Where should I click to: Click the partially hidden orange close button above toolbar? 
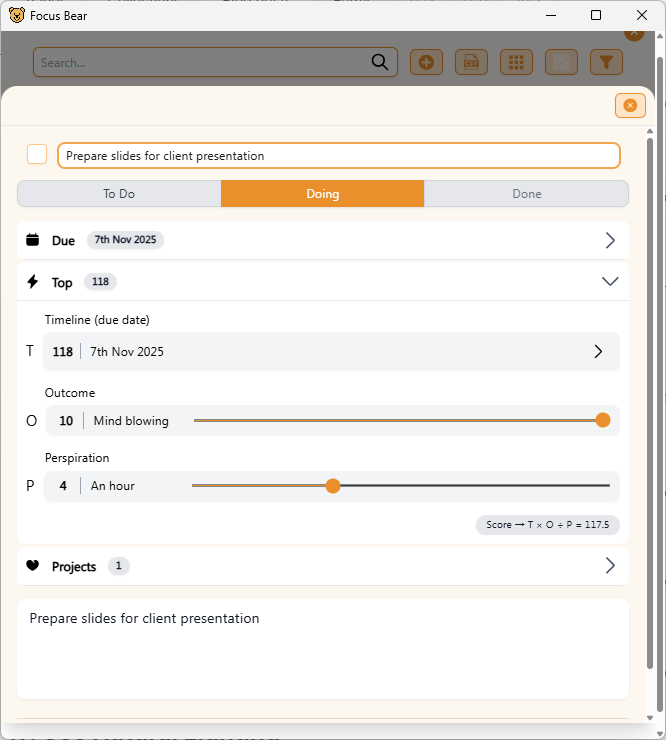[634, 35]
